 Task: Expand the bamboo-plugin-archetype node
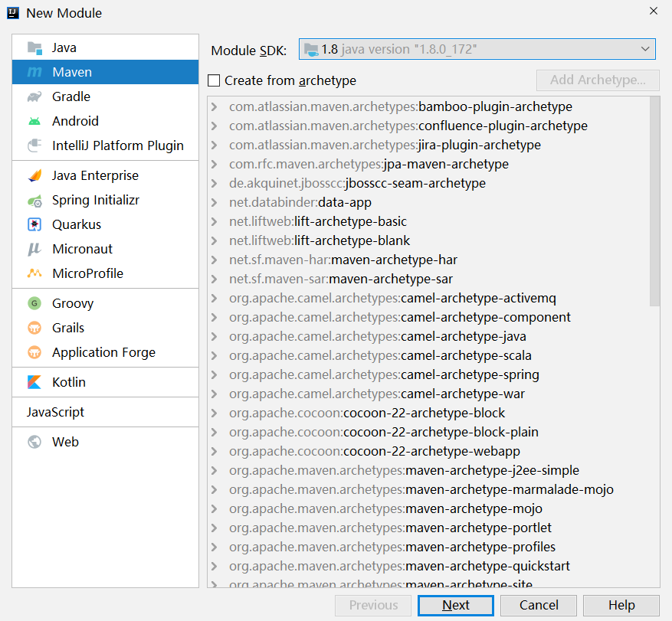click(x=215, y=106)
